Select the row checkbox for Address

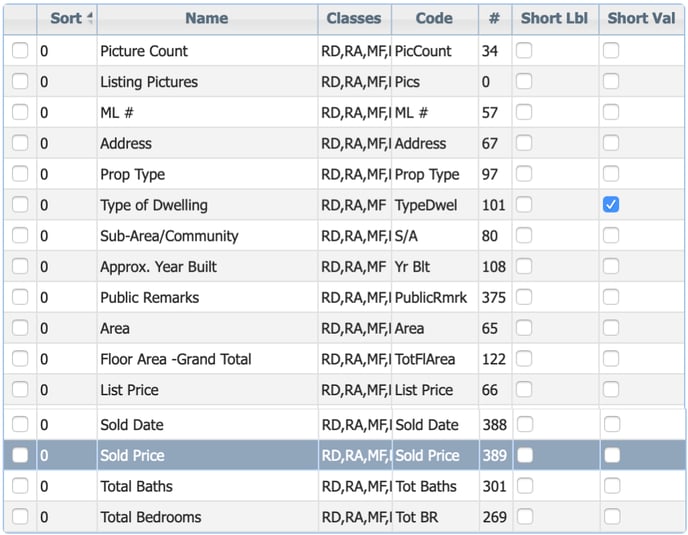tap(20, 143)
